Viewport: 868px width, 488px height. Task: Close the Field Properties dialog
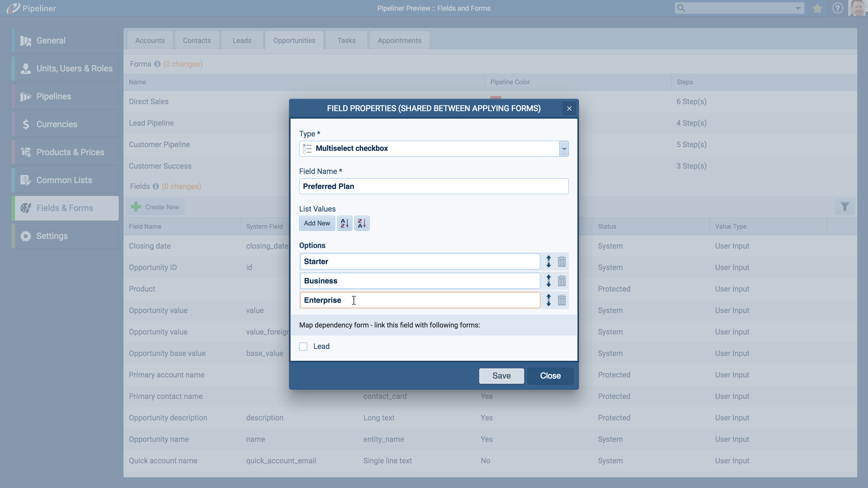[x=569, y=108]
